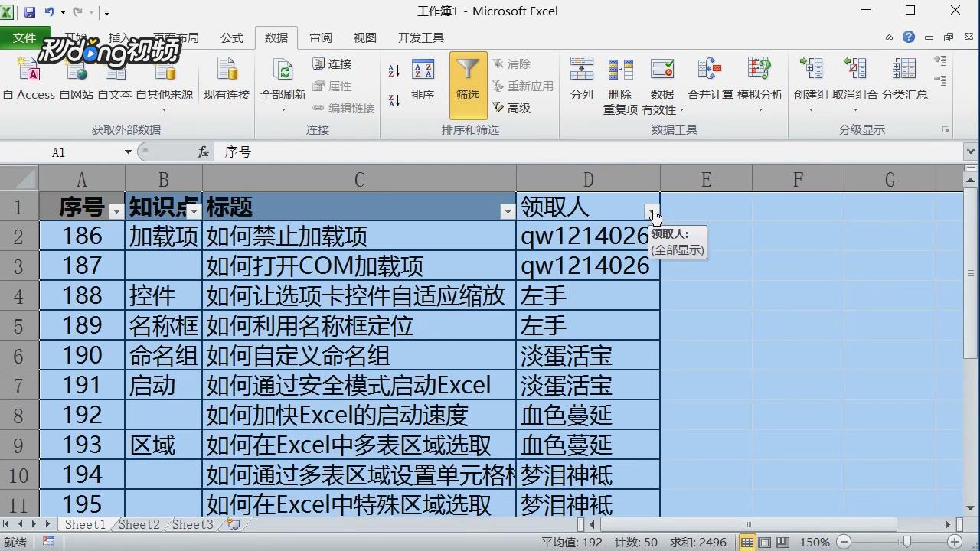Image resolution: width=980 pixels, height=551 pixels.
Task: Save the workbook using the floppy disk icon
Action: (30, 11)
